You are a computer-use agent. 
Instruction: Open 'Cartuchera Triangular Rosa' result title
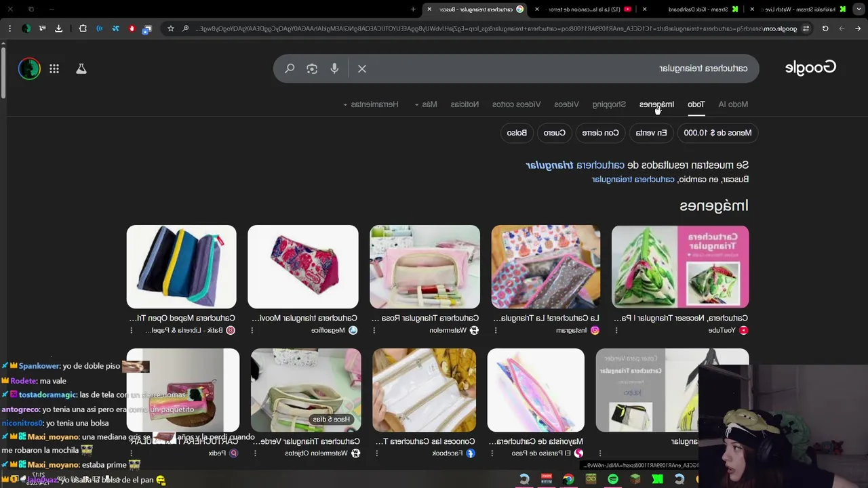[425, 318]
